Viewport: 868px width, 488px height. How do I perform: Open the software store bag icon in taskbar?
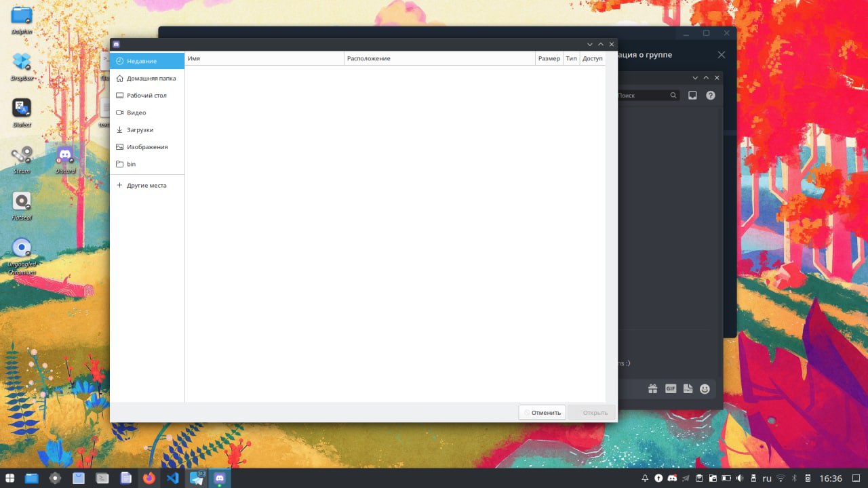point(79,478)
